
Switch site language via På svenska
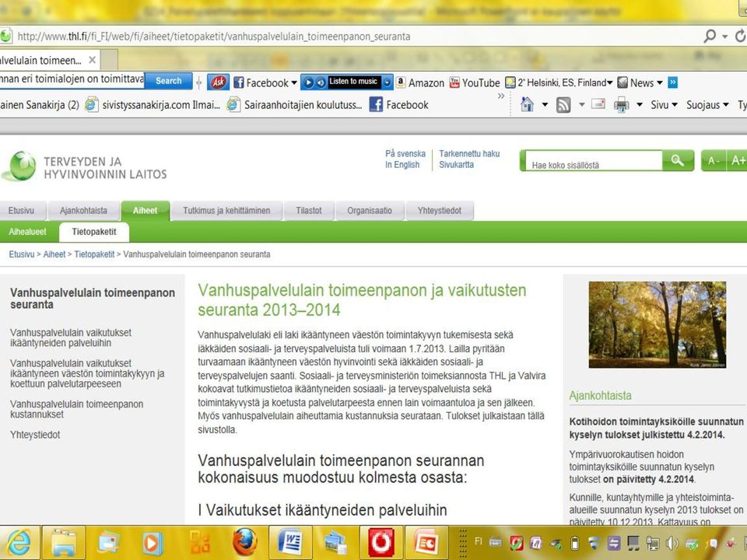click(x=405, y=153)
